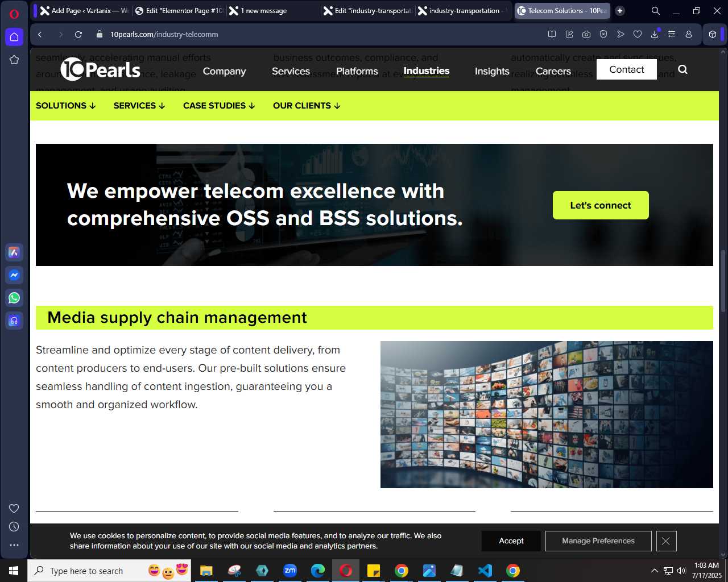Accept the cookies

511,541
